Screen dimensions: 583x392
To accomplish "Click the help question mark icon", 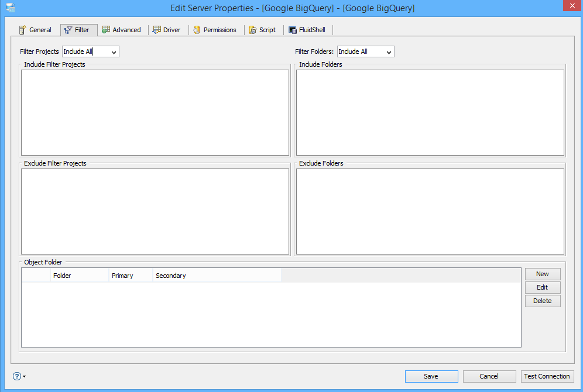I will coord(17,376).
